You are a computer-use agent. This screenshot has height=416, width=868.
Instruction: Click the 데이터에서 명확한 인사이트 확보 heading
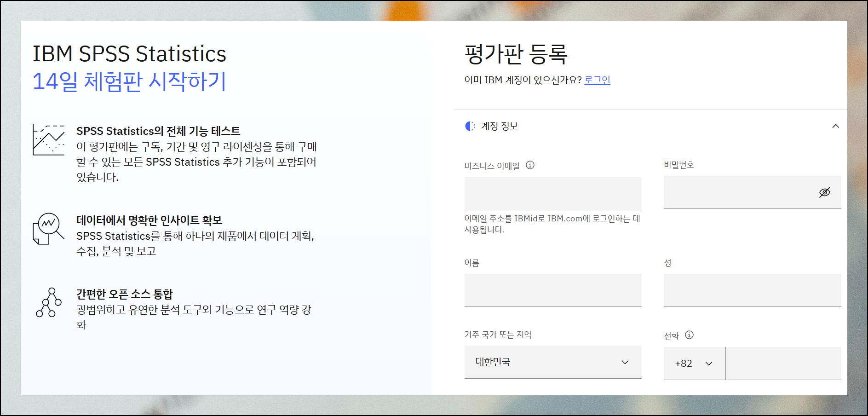[x=149, y=220]
